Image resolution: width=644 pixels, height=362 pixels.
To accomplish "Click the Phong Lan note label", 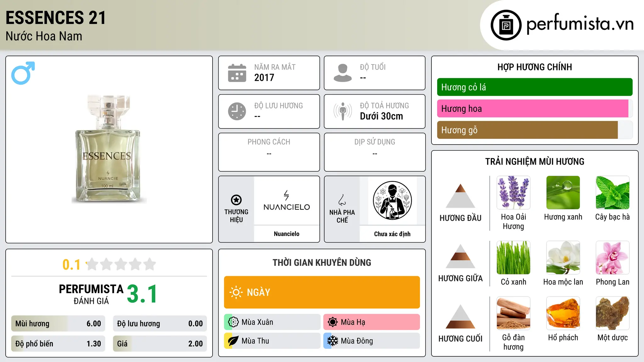I will pyautogui.click(x=613, y=282).
